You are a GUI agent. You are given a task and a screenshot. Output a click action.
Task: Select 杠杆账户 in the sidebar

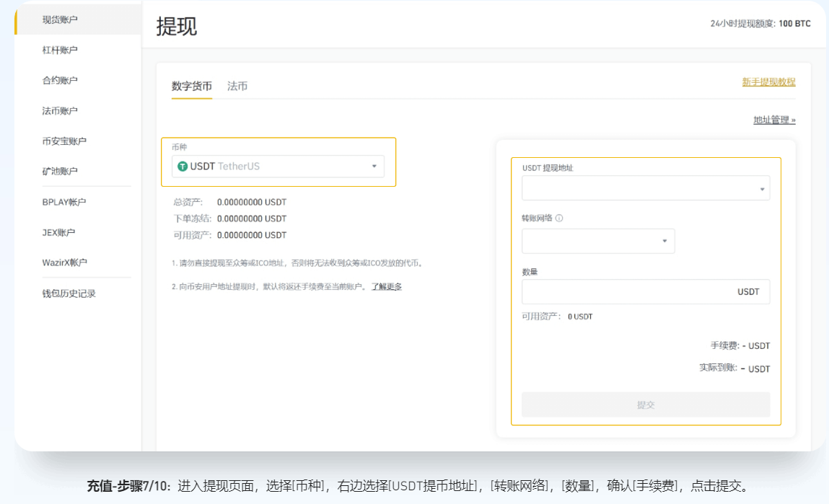pyautogui.click(x=60, y=50)
